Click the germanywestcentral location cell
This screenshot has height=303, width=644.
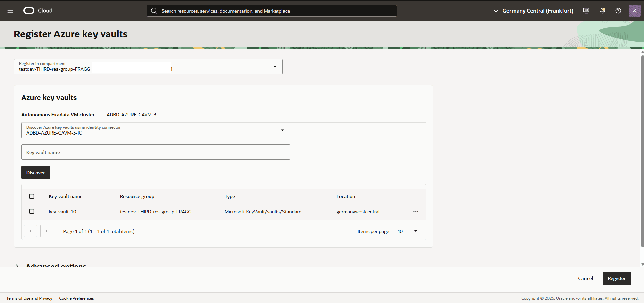358,212
